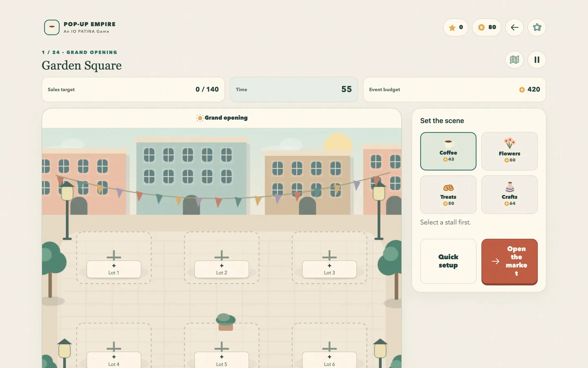588x368 pixels.
Task: Click the 'Select a stall first.' hint
Action: 445,222
